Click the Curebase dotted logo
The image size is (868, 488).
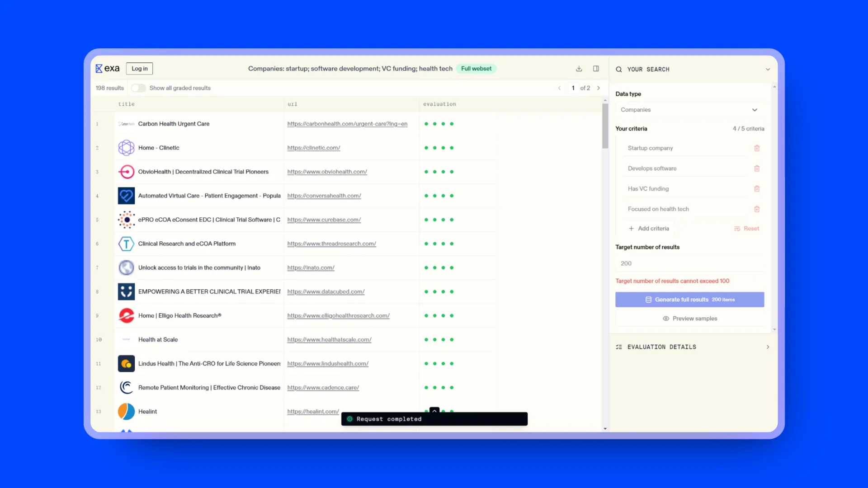(x=126, y=220)
